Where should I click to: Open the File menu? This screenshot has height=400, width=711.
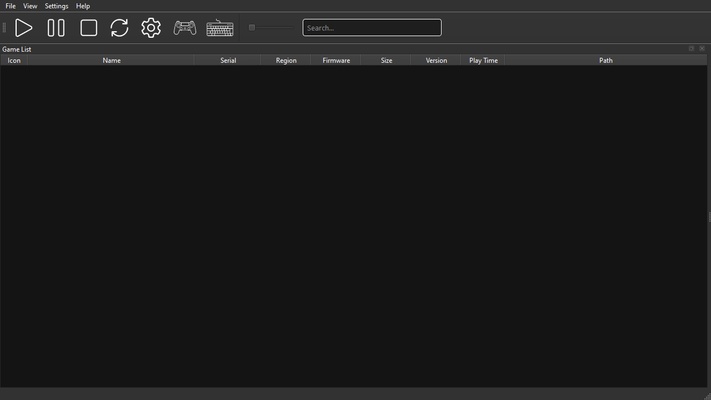(10, 6)
